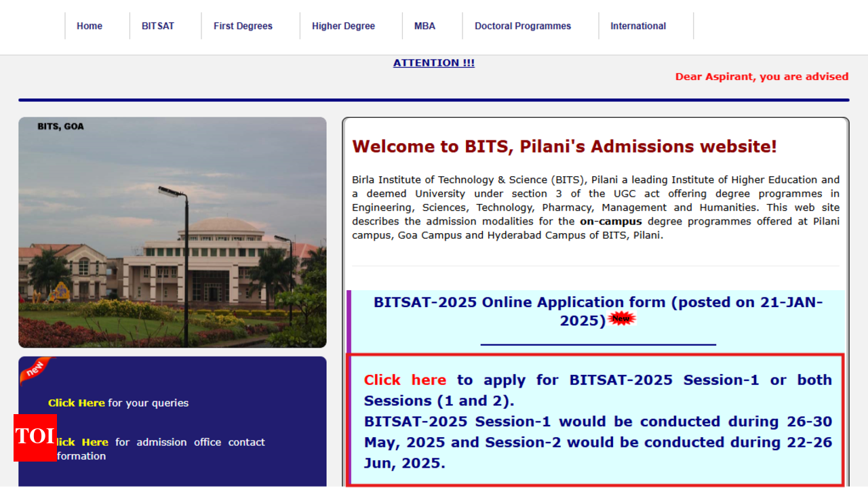Click here to apply for BITSAT-2025
This screenshot has width=868, height=488.
click(x=405, y=380)
